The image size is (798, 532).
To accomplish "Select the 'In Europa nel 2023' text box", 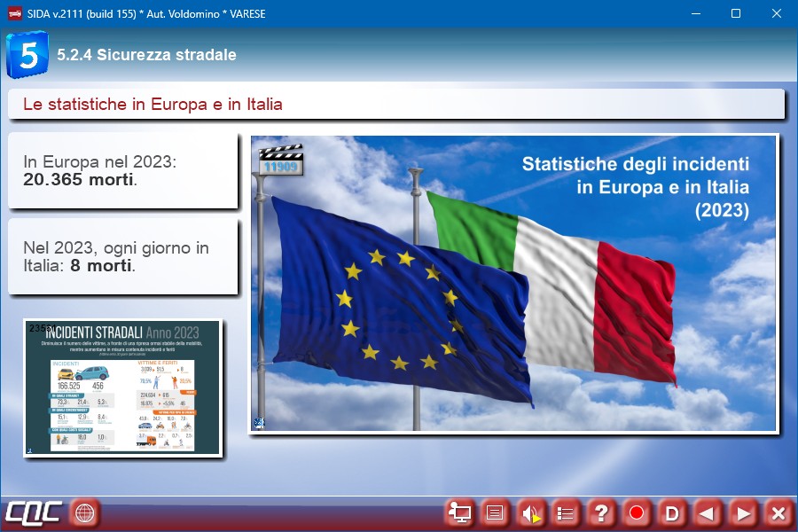I will click(x=122, y=170).
